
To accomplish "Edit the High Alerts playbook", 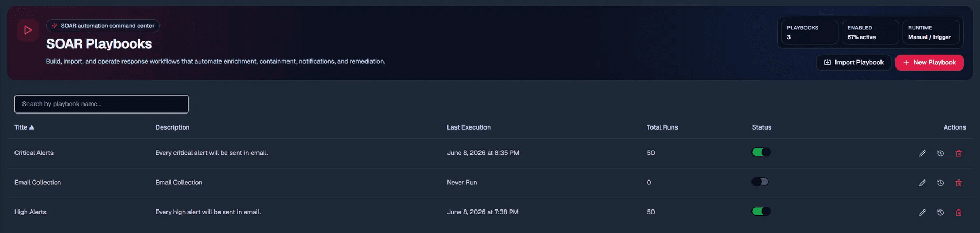I will pyautogui.click(x=922, y=212).
